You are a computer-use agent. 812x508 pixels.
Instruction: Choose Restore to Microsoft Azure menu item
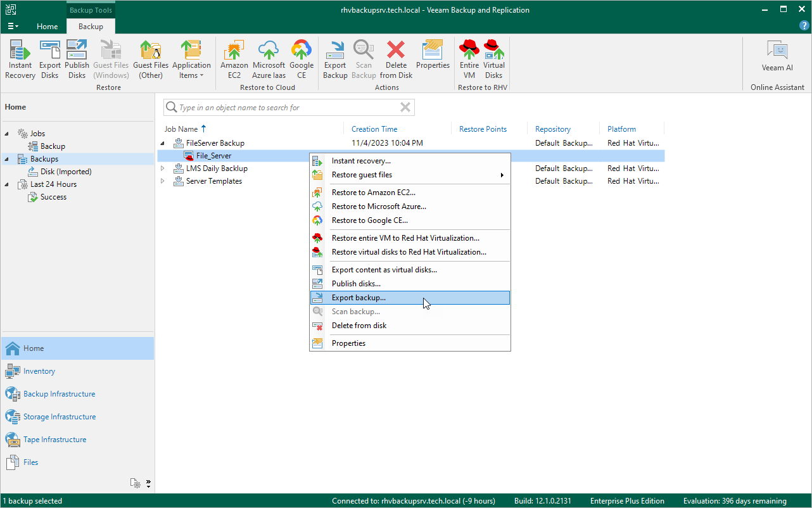point(410,206)
